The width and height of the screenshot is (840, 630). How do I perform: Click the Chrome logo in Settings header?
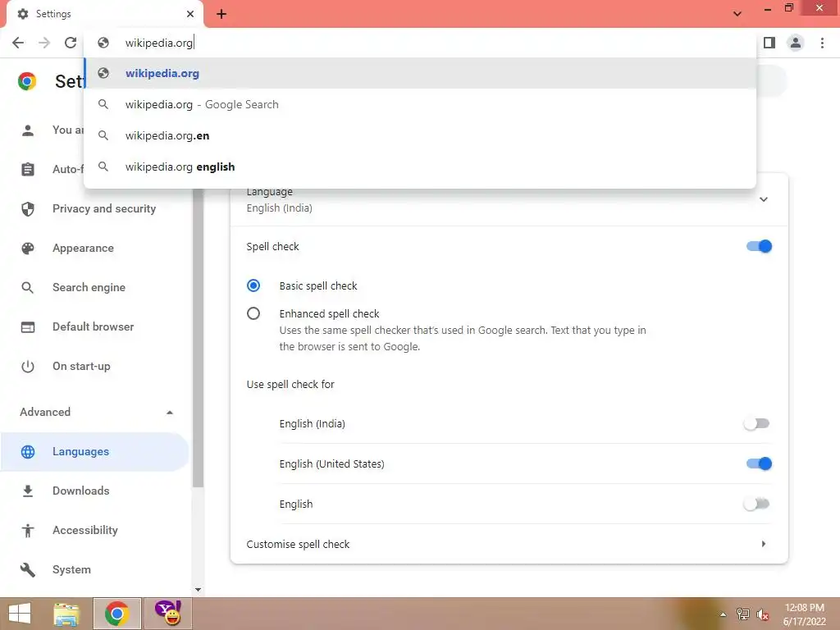coord(27,81)
